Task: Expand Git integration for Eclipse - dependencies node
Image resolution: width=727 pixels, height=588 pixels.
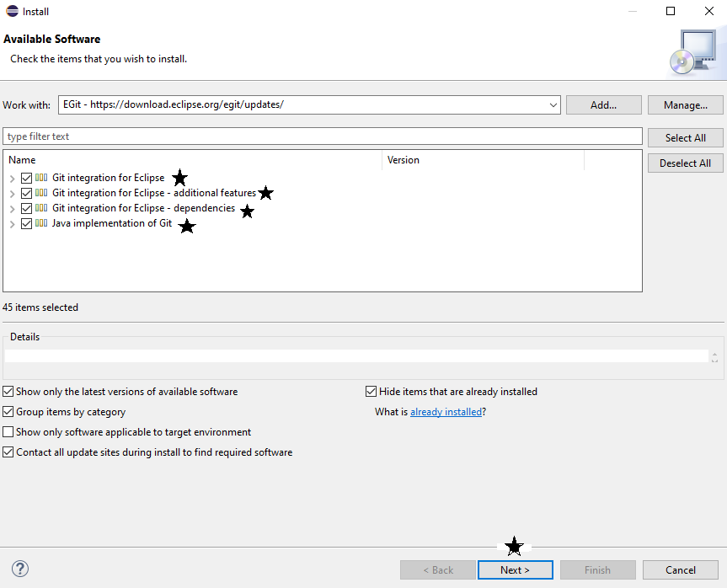Action: coord(12,209)
